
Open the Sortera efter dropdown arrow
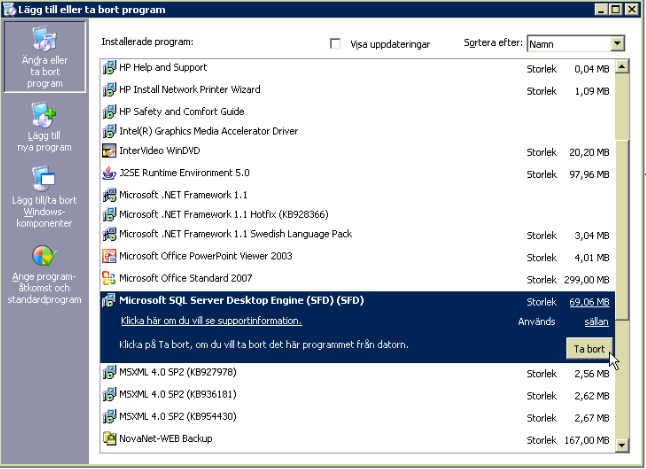click(617, 43)
